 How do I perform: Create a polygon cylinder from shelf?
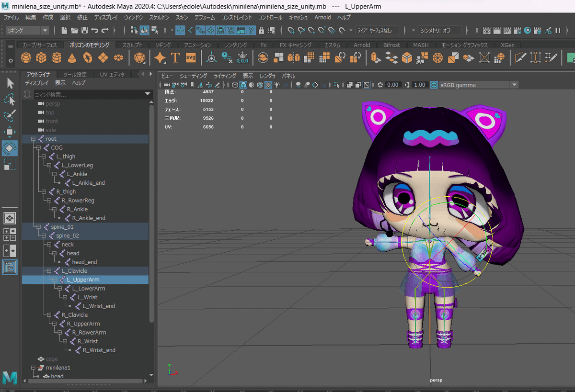(x=57, y=58)
